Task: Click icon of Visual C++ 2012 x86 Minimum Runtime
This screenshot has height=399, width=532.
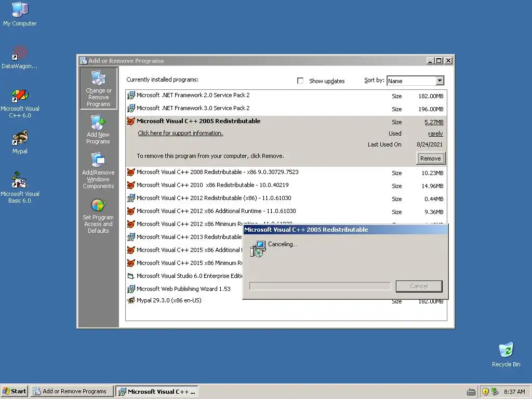Action: point(131,224)
